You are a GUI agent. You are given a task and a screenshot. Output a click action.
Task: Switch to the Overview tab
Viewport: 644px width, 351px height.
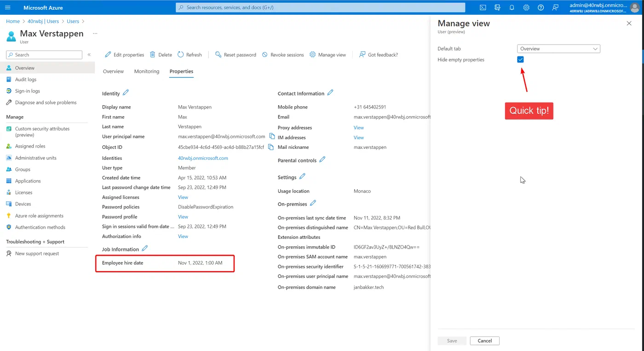113,72
